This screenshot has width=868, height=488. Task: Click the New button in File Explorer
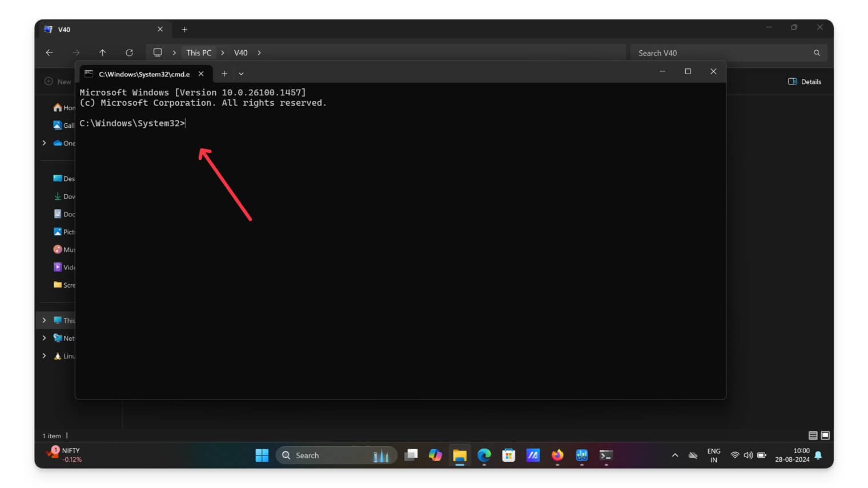(x=58, y=82)
